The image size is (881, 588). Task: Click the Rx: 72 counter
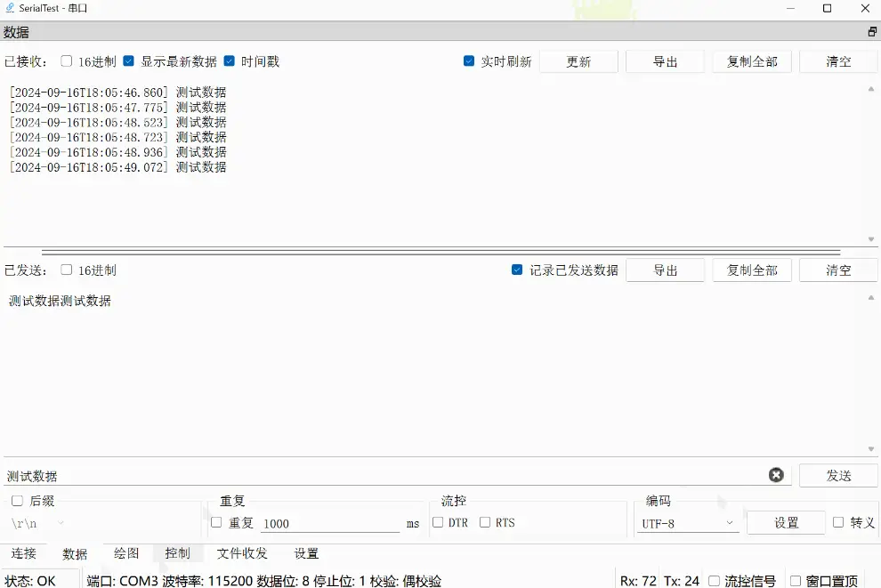[638, 581]
